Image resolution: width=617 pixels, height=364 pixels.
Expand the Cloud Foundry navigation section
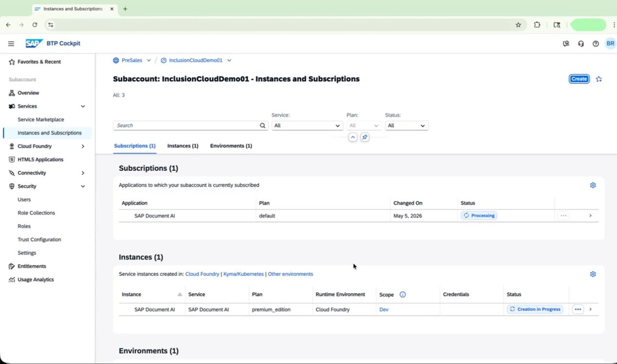83,146
